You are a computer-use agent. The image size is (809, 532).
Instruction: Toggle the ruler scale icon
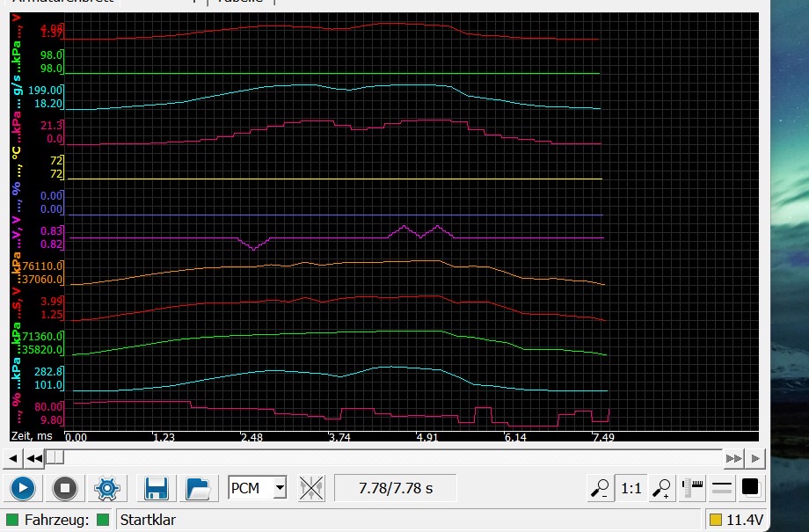tap(693, 488)
